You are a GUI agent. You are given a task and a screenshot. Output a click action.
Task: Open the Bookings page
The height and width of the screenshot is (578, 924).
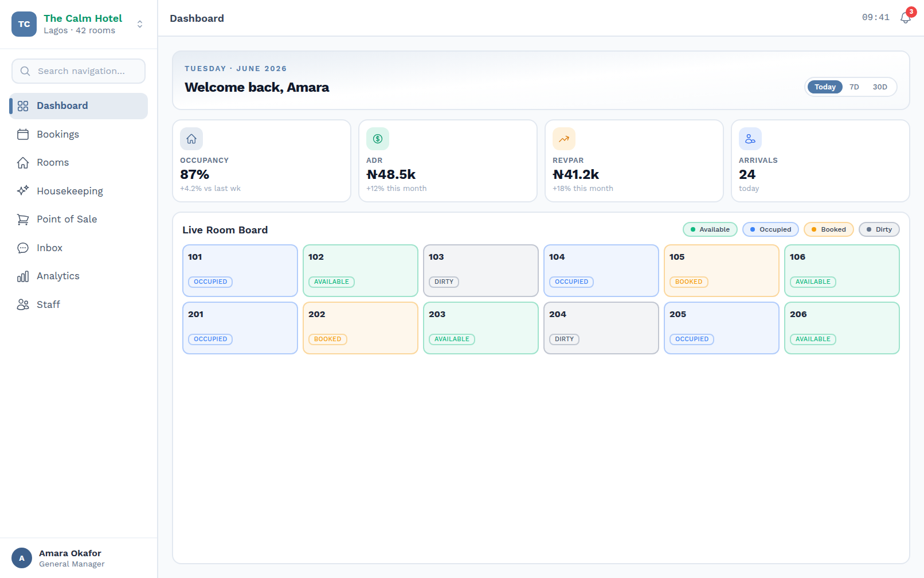(x=79, y=134)
